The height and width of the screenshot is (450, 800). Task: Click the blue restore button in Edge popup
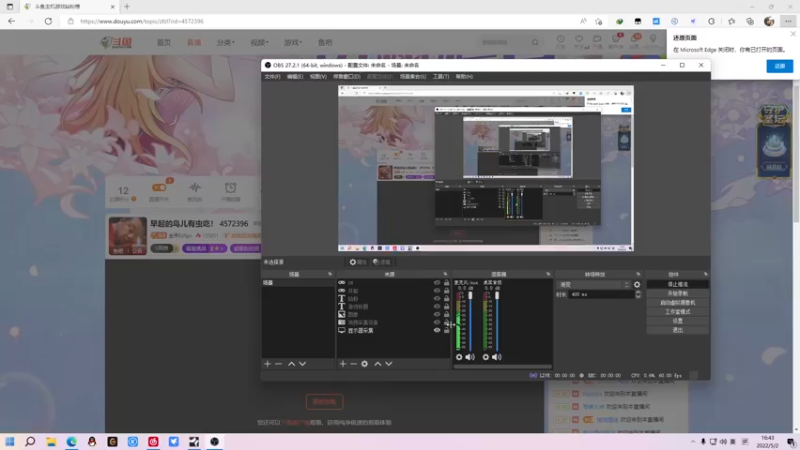click(x=780, y=66)
